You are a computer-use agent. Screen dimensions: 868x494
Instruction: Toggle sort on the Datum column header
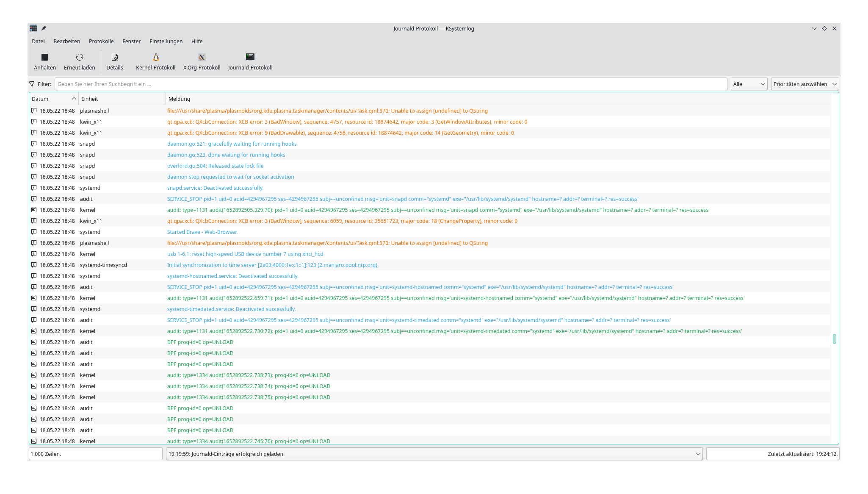coord(54,99)
